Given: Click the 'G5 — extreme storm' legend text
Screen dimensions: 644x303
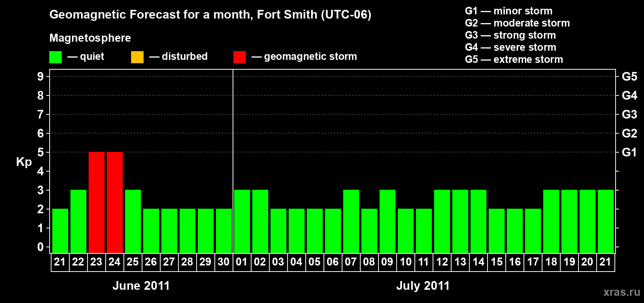Looking at the screenshot, I should (514, 59).
